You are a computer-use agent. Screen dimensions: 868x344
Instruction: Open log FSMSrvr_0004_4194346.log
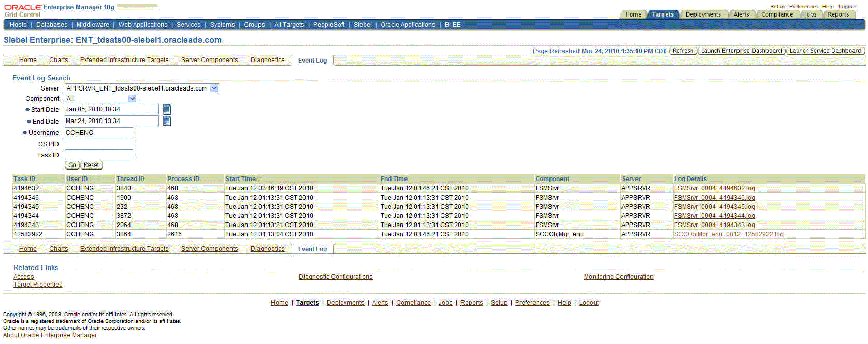(x=714, y=198)
